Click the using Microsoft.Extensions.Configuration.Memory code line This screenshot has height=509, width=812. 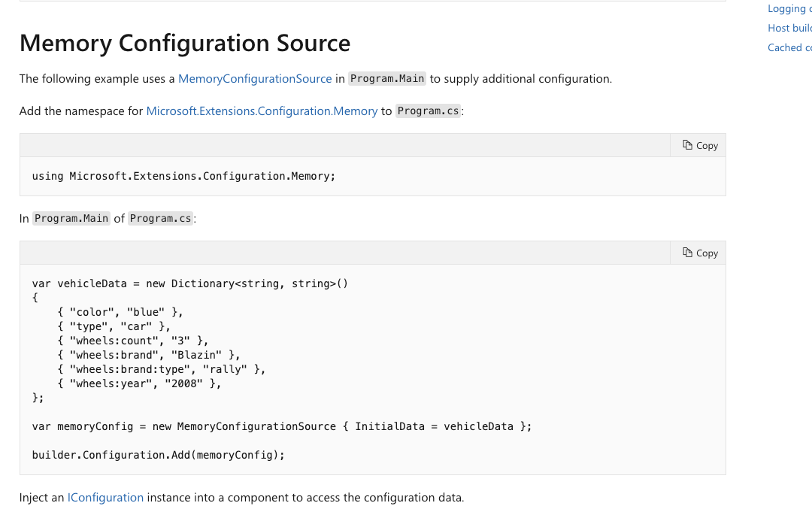point(184,176)
